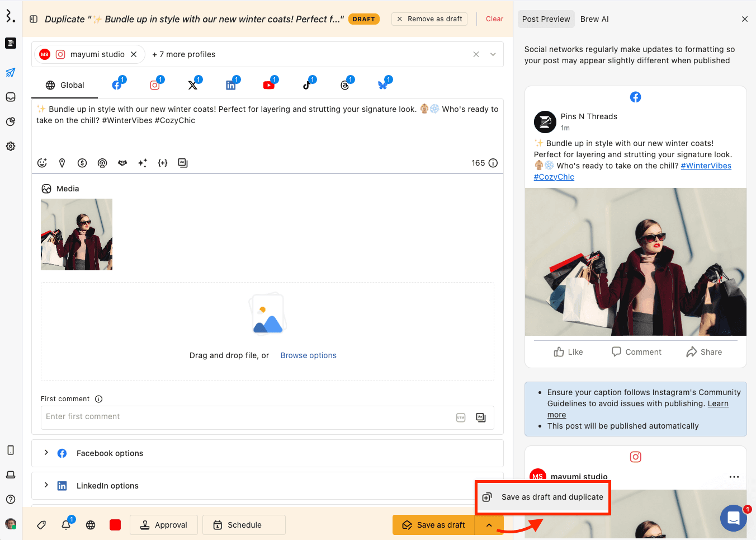Click the Browse options link
This screenshot has width=756, height=540.
click(x=308, y=355)
